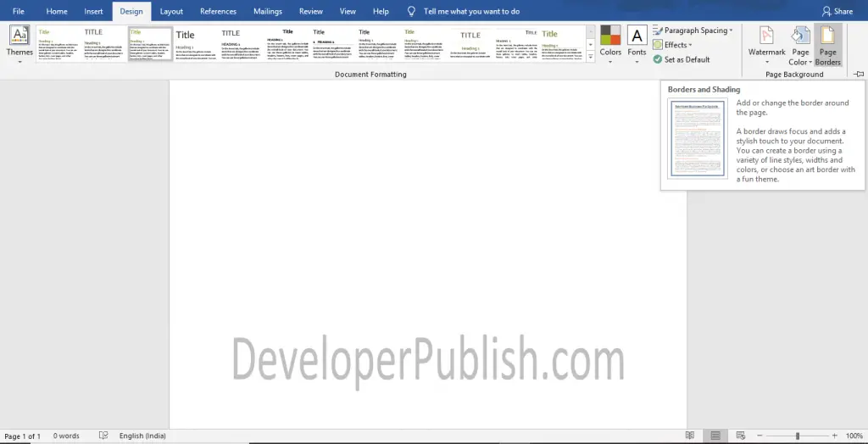Switch to the Layout tab
This screenshot has height=444, width=868.
coord(171,11)
